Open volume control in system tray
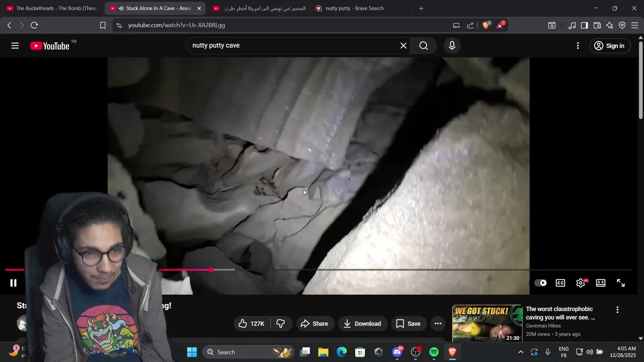This screenshot has width=644, height=362. (590, 352)
